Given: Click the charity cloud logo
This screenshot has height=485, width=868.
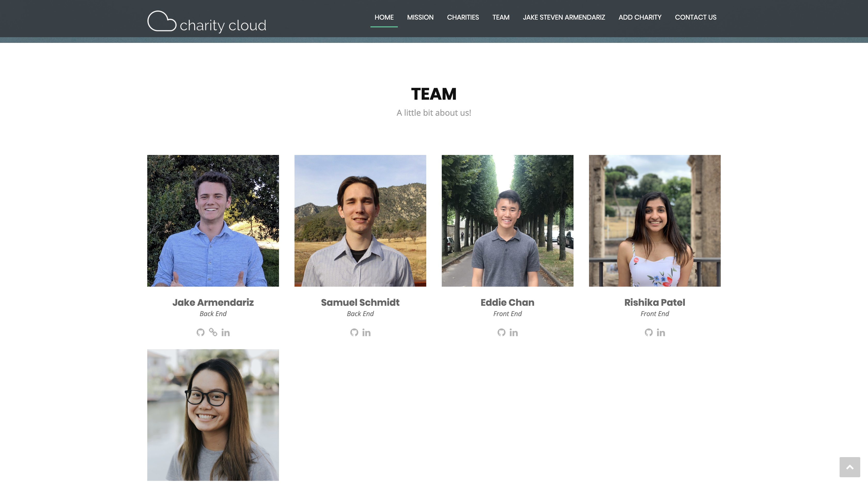Looking at the screenshot, I should [x=207, y=22].
